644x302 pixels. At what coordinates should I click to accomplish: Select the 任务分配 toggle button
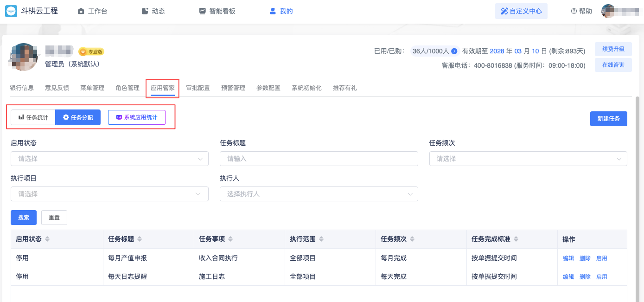pos(78,118)
